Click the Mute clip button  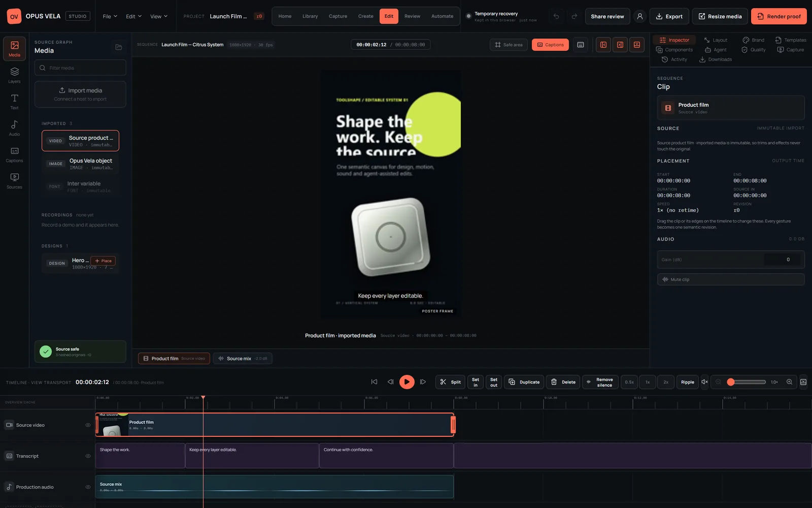tap(731, 279)
